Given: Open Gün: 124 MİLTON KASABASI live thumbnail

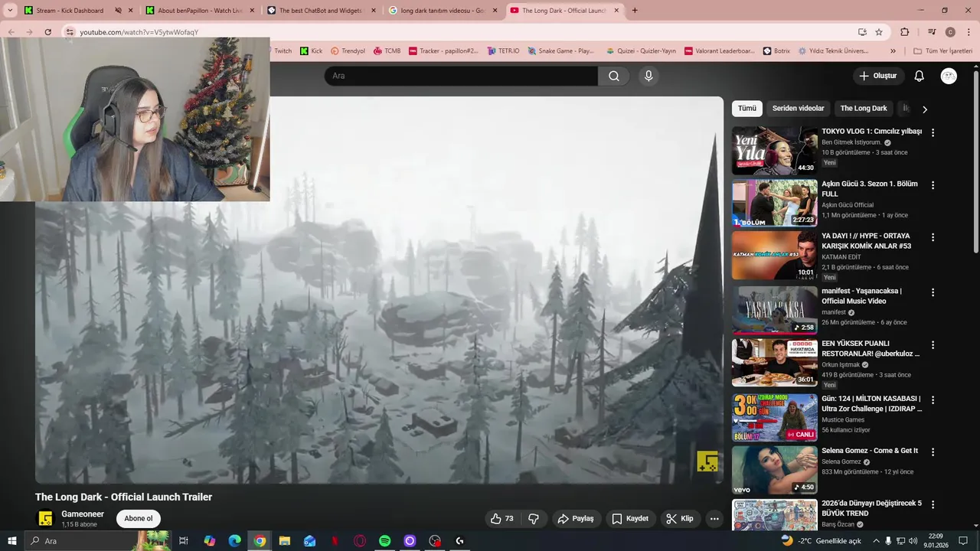Looking at the screenshot, I should pos(774,418).
